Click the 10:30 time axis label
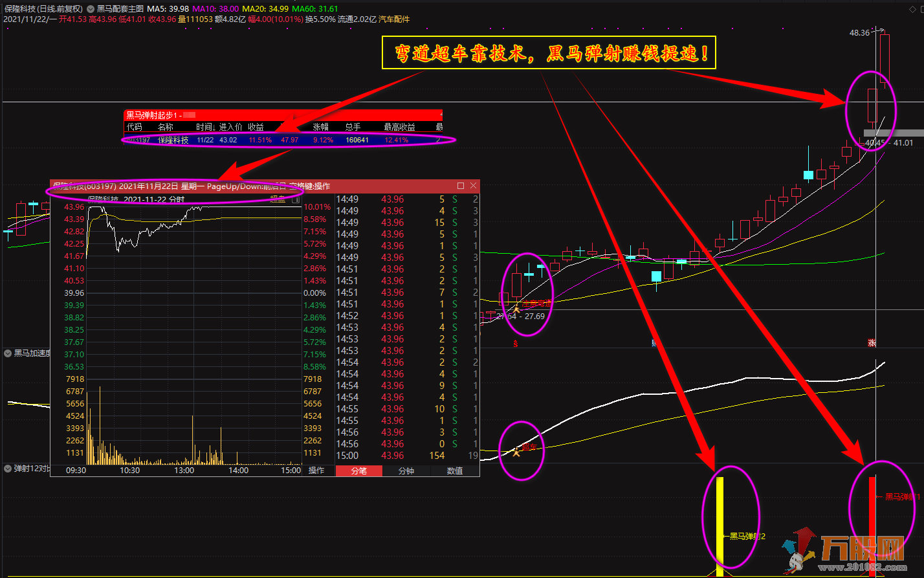The width and height of the screenshot is (924, 578). tap(130, 471)
